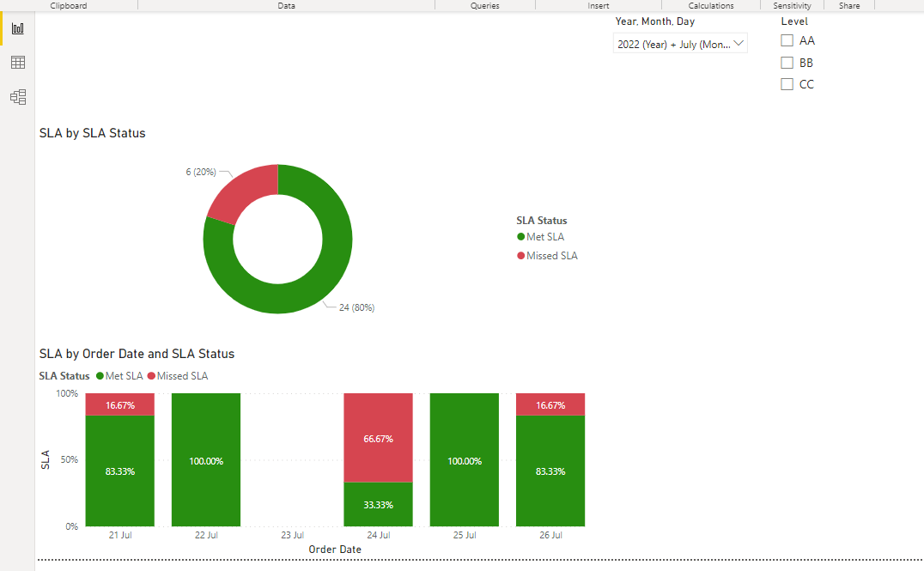The image size is (924, 571).
Task: Click the 'SLA by SLA Status' chart title
Action: point(93,133)
